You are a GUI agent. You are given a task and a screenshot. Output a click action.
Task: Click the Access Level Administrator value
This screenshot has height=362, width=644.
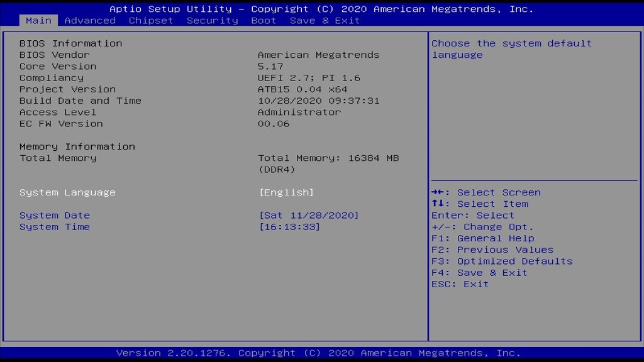point(299,112)
